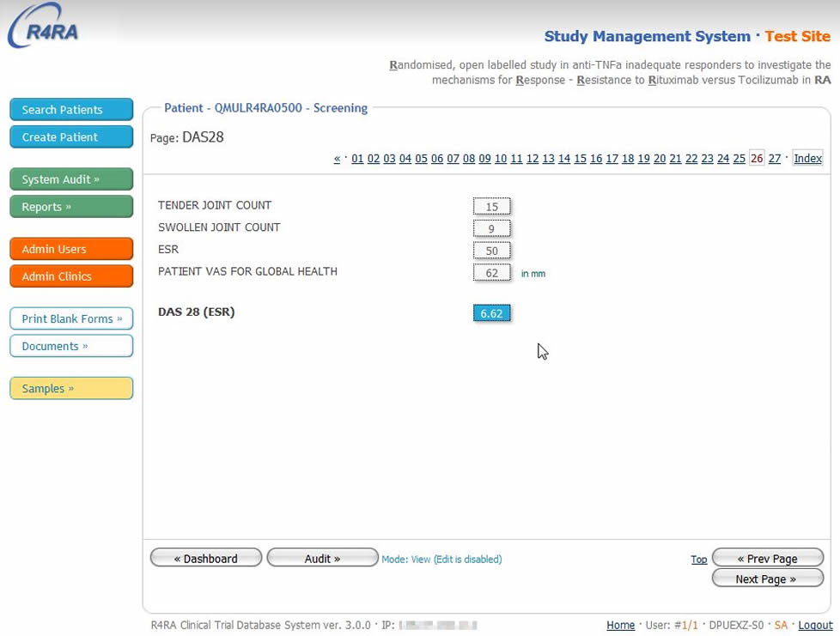840x636 pixels.
Task: Expand the Documents menu
Action: pos(71,346)
